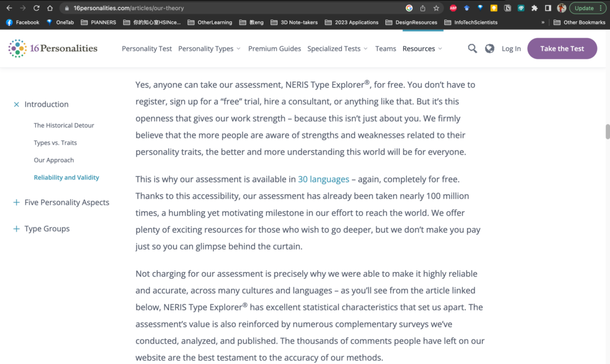The height and width of the screenshot is (364, 610).
Task: Open the Personality Types dropdown menu
Action: [209, 49]
